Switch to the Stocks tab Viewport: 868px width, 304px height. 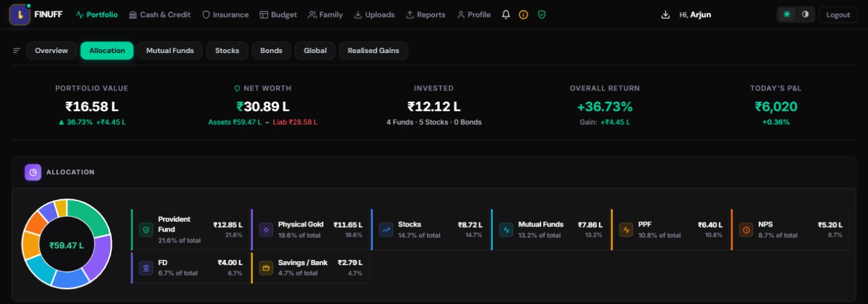(227, 50)
